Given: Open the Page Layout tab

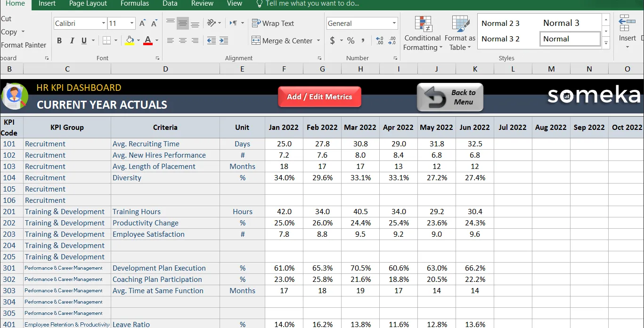Looking at the screenshot, I should (x=88, y=4).
